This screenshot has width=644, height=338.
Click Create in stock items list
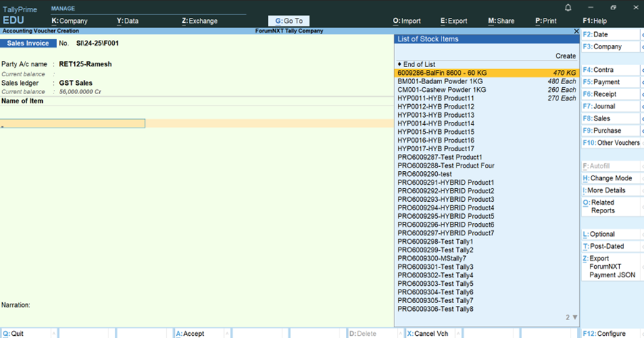(566, 56)
